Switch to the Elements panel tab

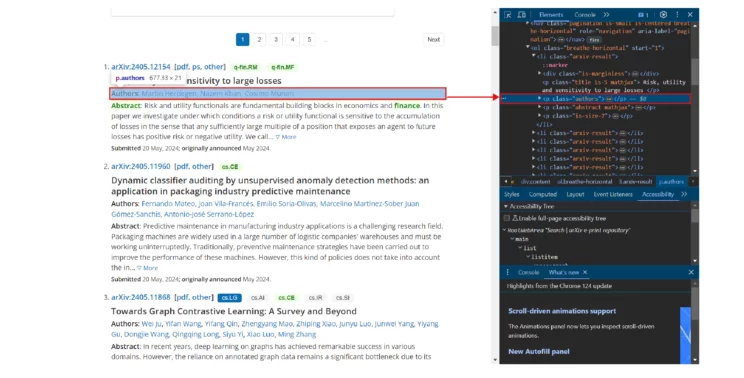coord(551,15)
